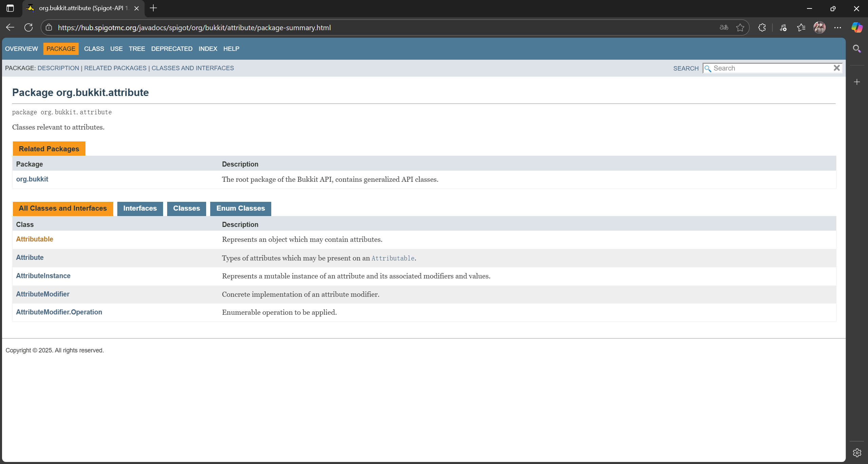The height and width of the screenshot is (464, 868).
Task: Open search from the sidebar magnifier
Action: click(857, 49)
